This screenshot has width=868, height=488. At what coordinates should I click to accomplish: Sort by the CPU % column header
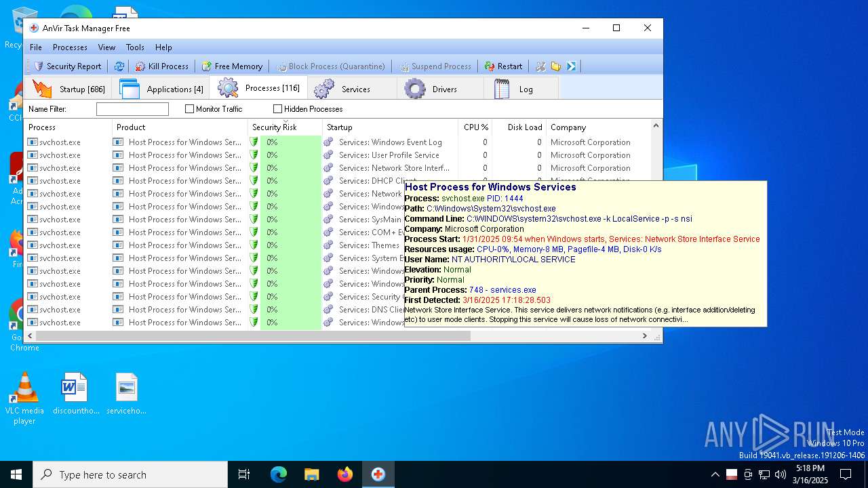click(x=475, y=127)
